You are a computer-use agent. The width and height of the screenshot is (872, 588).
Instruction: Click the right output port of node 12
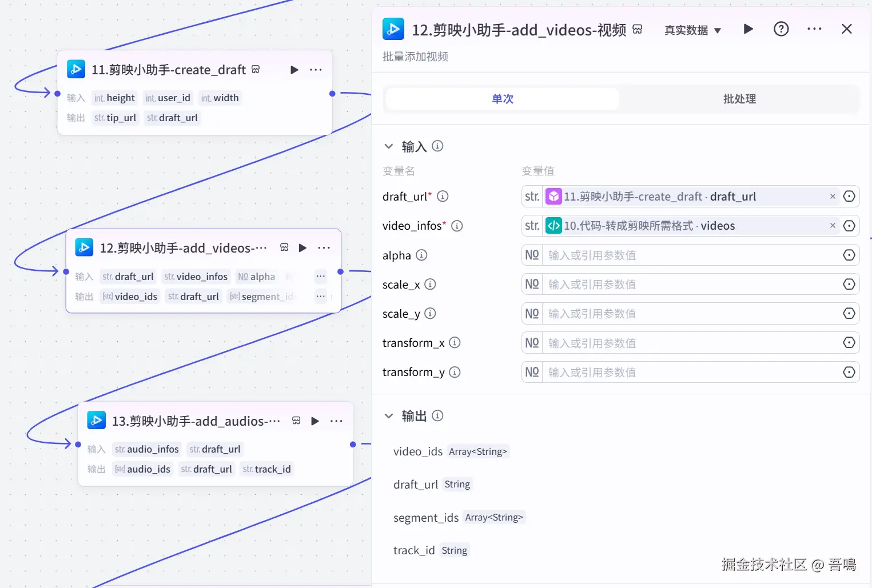click(x=340, y=271)
